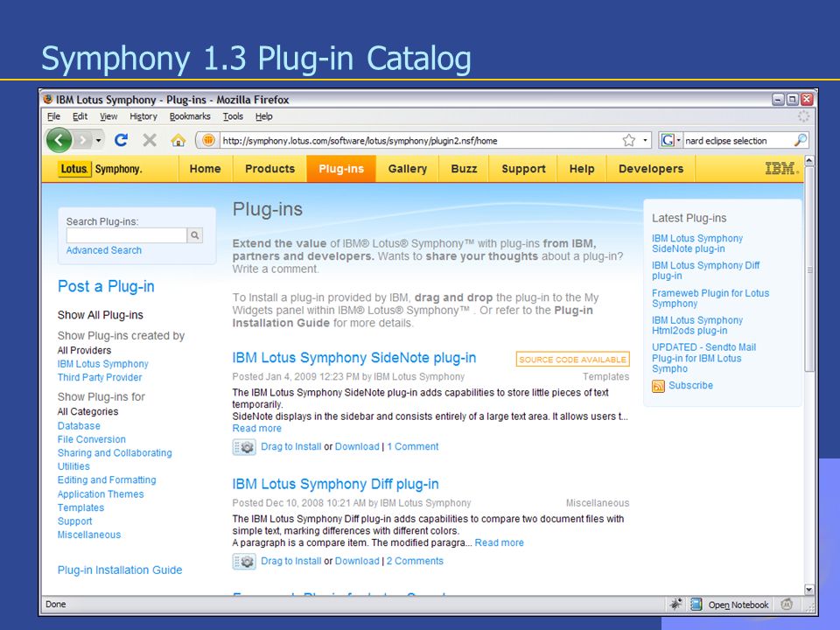
Task: Click the drag-to-install gear icon for SideNote plug-in
Action: [244, 447]
